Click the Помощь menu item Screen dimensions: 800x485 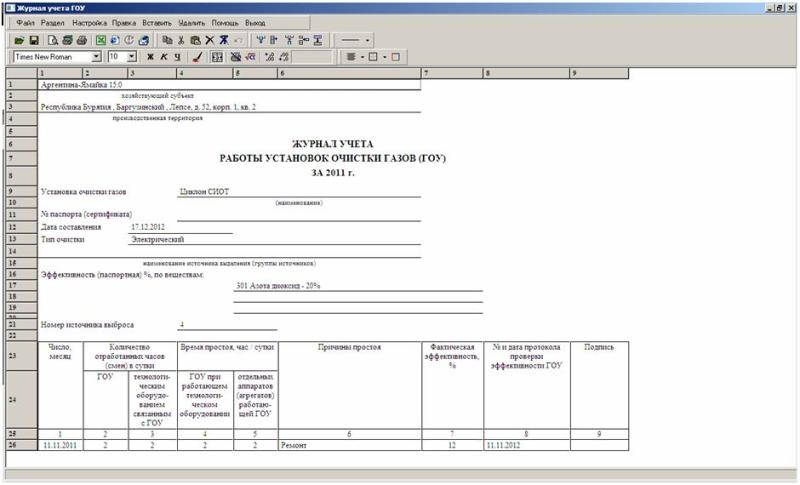coord(225,22)
